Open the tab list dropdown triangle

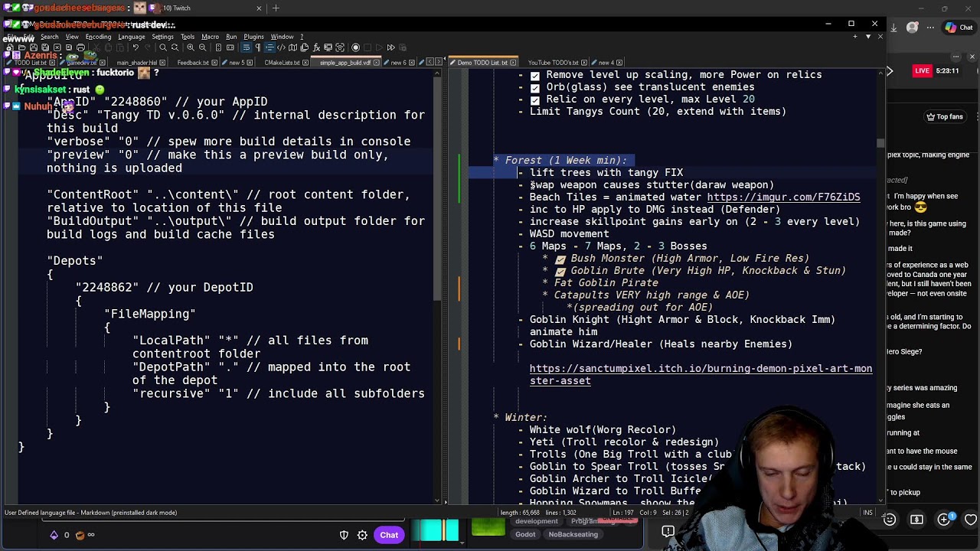tap(868, 36)
